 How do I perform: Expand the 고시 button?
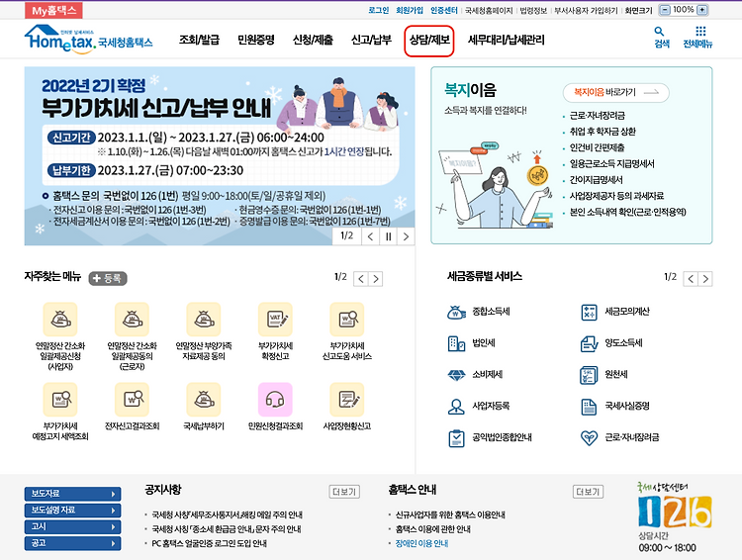72,527
